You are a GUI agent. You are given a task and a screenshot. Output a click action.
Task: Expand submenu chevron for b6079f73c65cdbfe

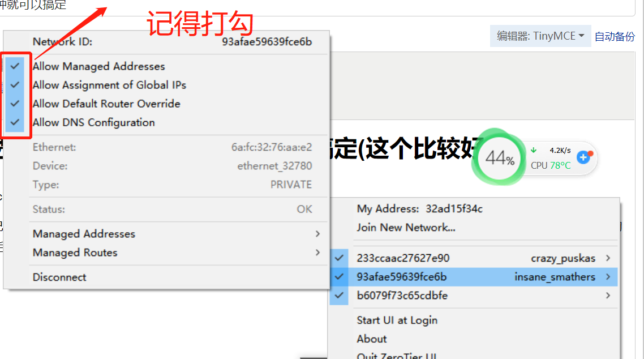(608, 296)
